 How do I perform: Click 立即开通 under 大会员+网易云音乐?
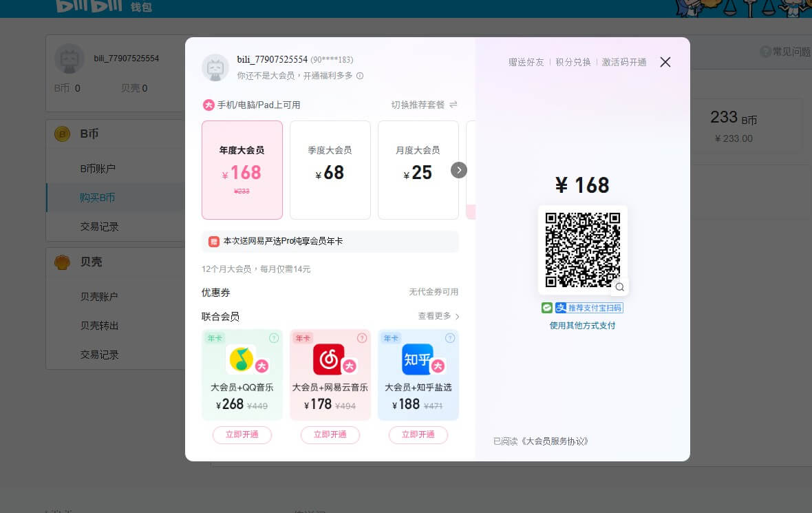click(330, 435)
